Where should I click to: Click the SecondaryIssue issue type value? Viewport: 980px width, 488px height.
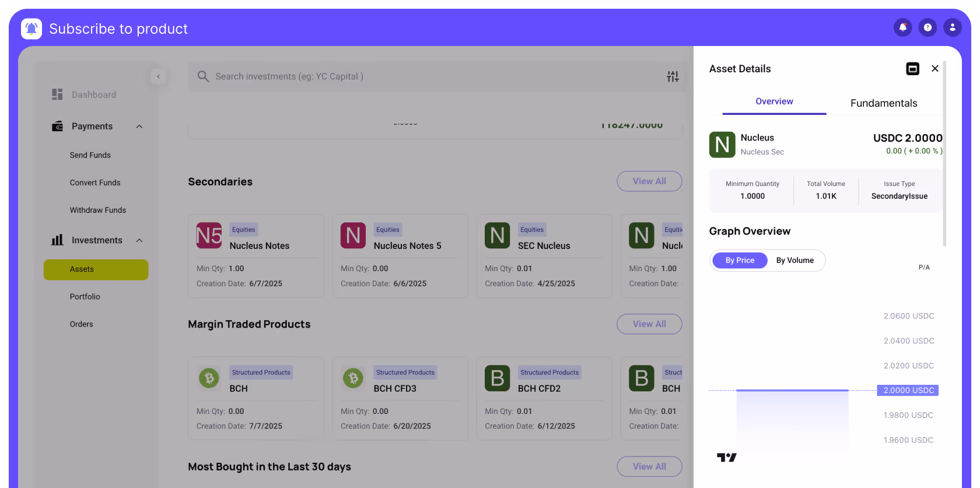[x=900, y=196]
